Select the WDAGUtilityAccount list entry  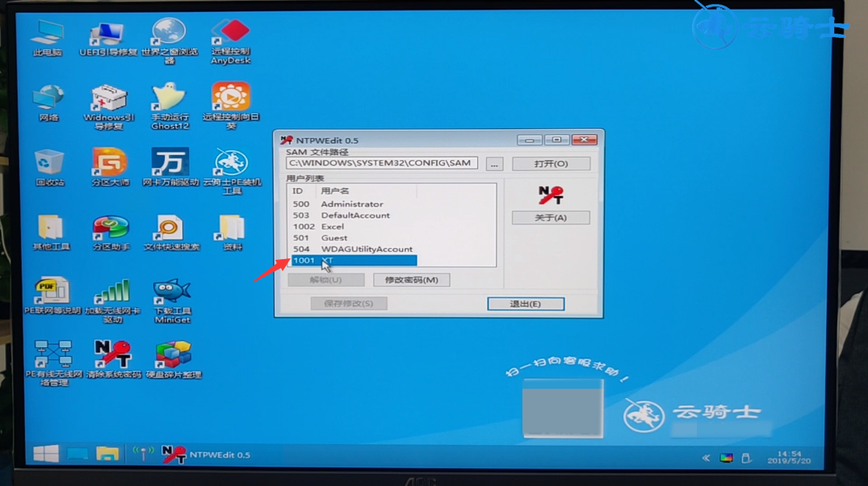(367, 249)
